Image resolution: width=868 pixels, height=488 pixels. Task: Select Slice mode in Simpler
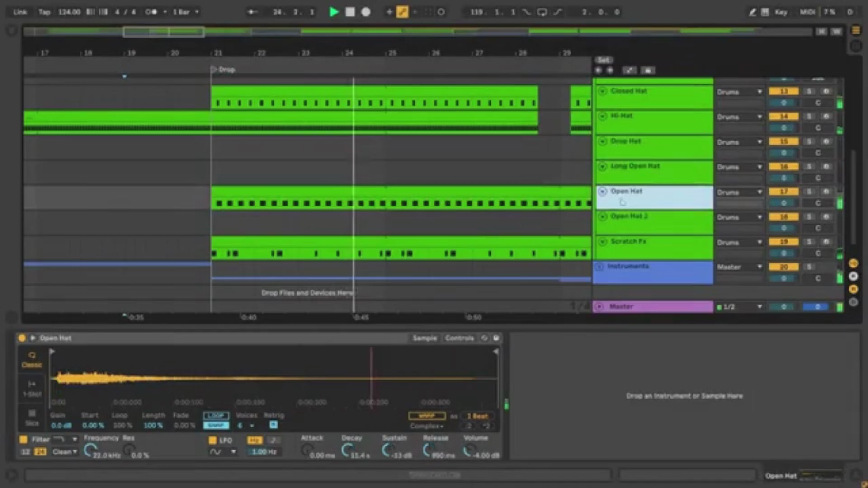point(32,418)
